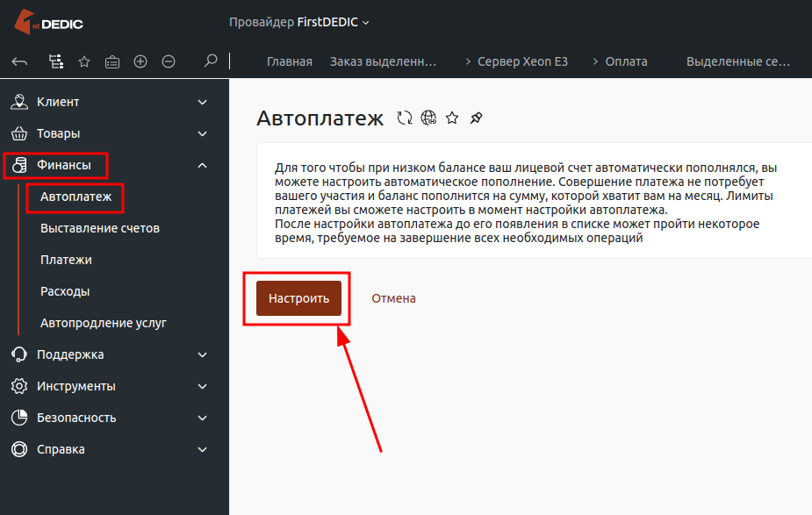Open the Сервер Xeon E3 tab

pos(522,61)
